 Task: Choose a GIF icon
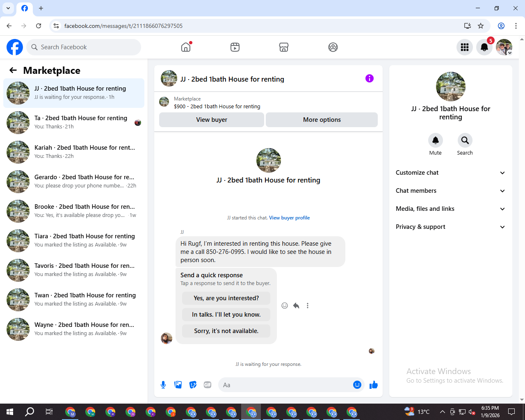(x=208, y=385)
